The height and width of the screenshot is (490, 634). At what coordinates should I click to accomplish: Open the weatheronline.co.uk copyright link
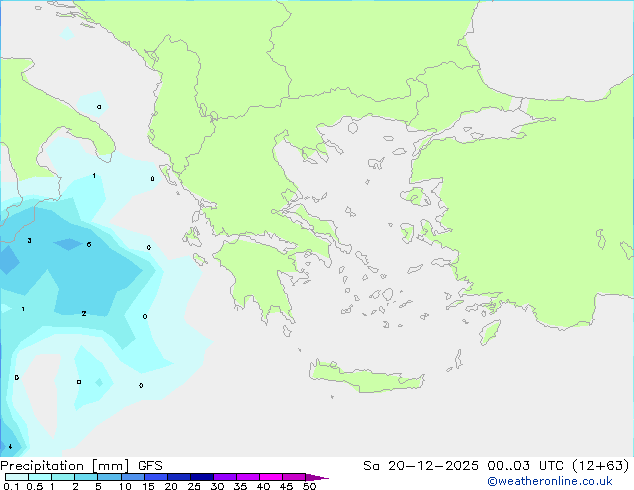(x=550, y=481)
